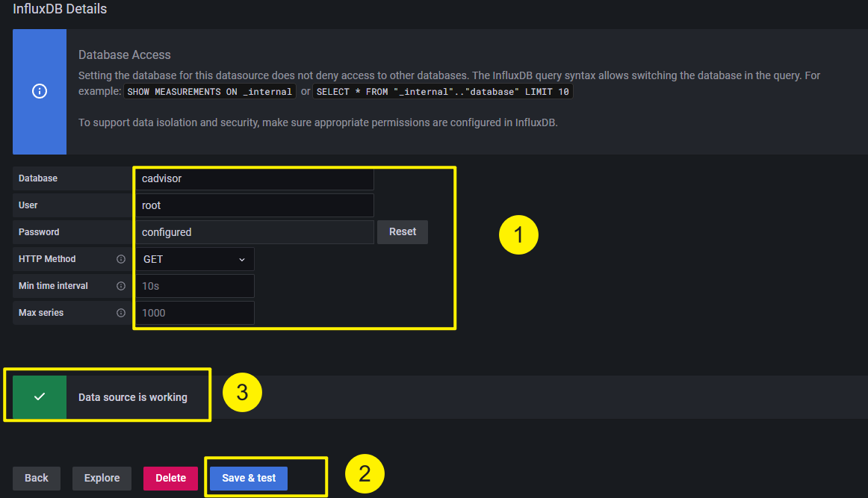Click the 'SELECT * FROM' example query snippet
The image size is (868, 498).
443,92
